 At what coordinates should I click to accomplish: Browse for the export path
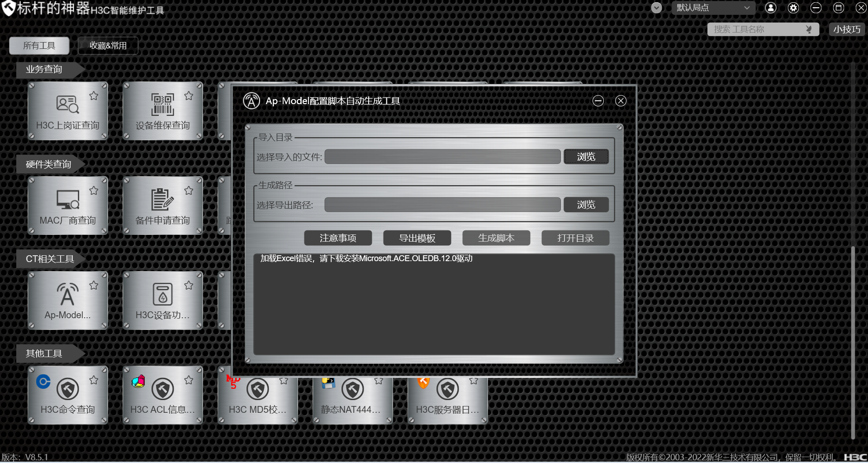[586, 205]
